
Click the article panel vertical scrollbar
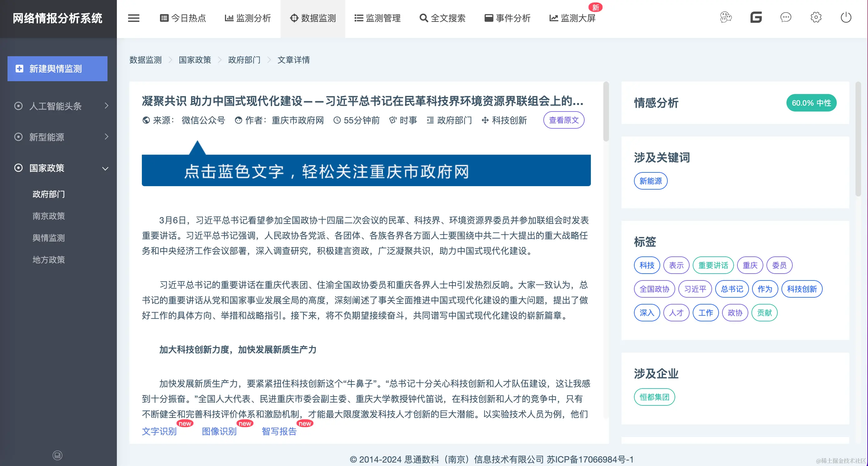click(606, 112)
